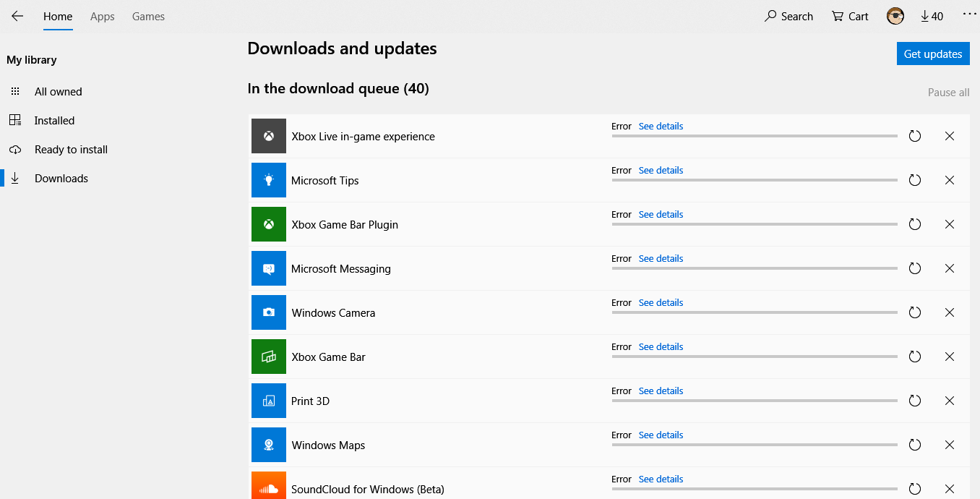Cancel Xbox Live in-game experience download
Screen dimensions: 980x499
(x=950, y=136)
